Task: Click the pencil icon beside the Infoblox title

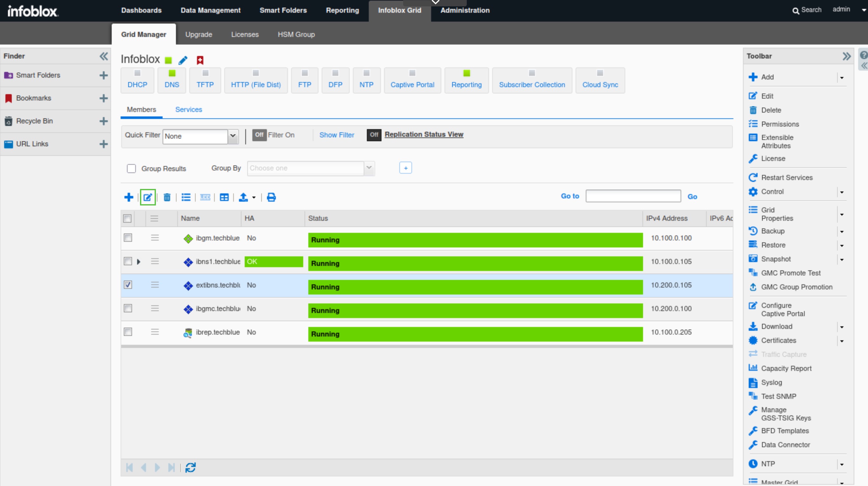Action: point(183,60)
